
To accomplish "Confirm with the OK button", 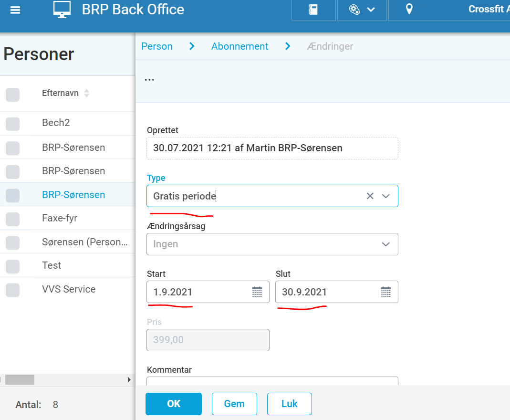I will pyautogui.click(x=173, y=404).
